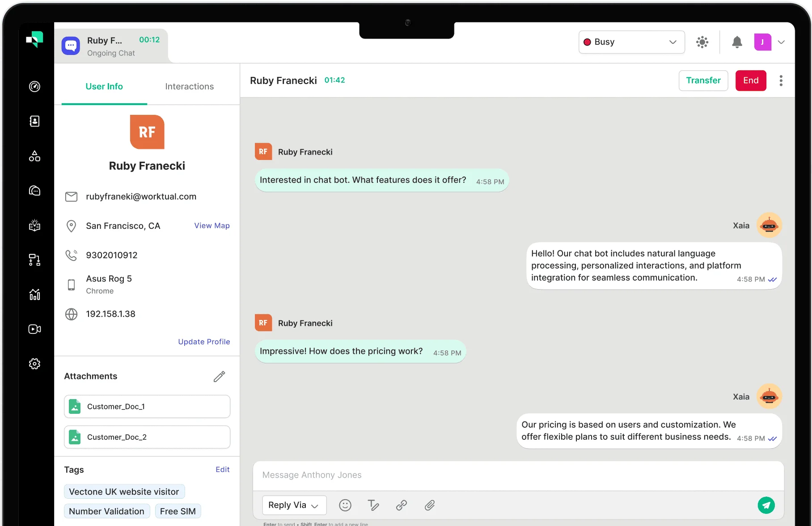Open the Busy status dropdown
Image resolution: width=812 pixels, height=526 pixels.
631,42
